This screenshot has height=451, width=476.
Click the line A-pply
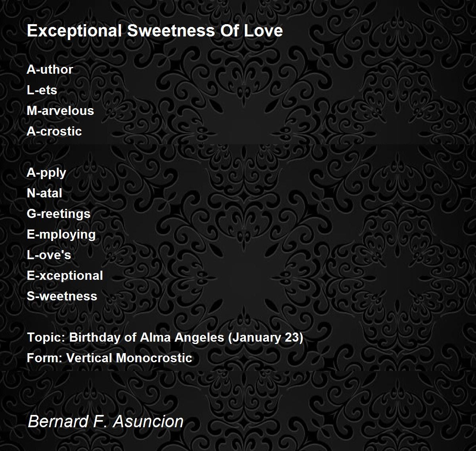(x=46, y=173)
